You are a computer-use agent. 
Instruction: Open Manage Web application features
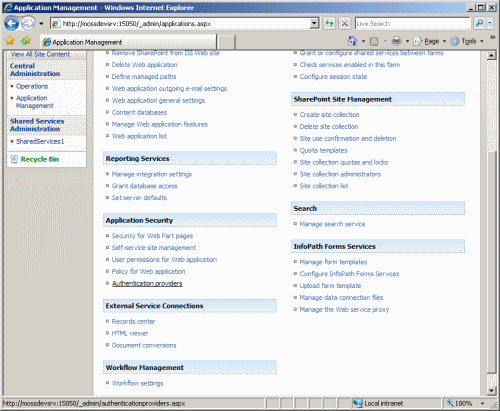tap(160, 124)
